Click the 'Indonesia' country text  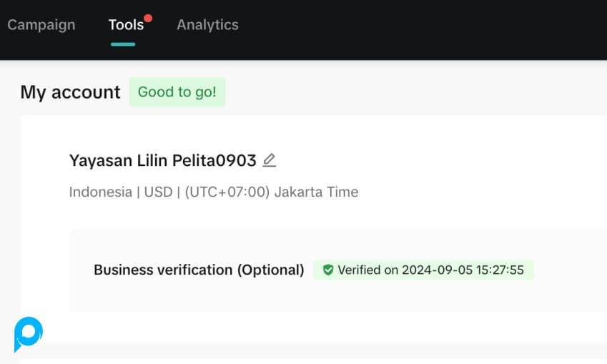tap(100, 192)
